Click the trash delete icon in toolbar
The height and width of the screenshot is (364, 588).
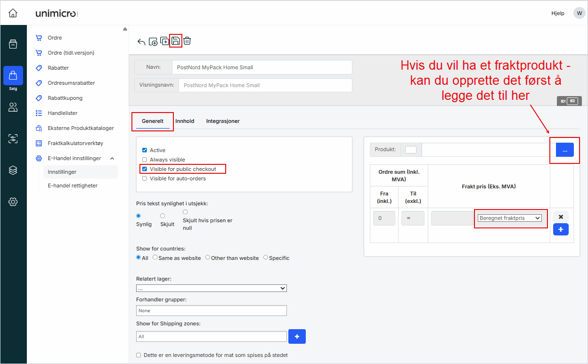(187, 41)
